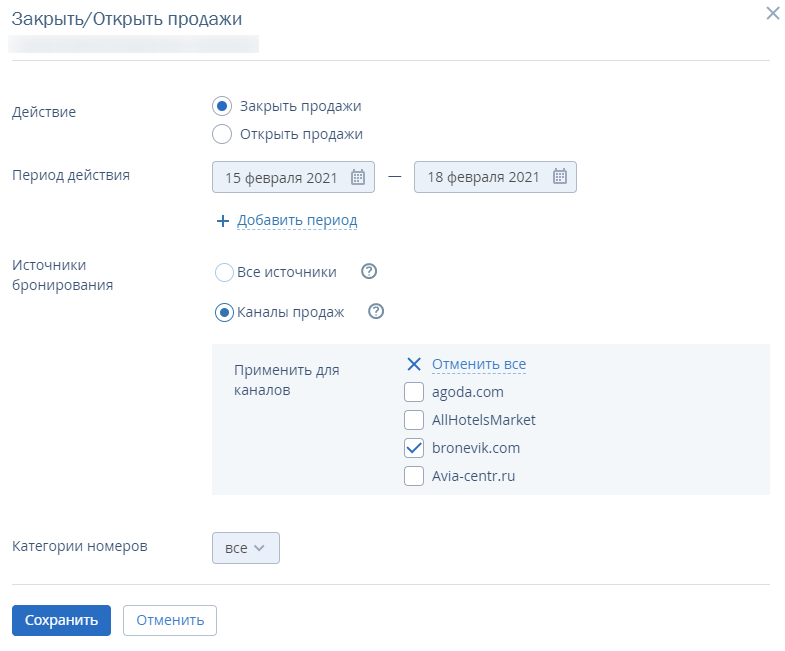Viewport: 785px width, 651px height.
Task: Click the Закрыть/Открыть продажи dialog title
Action: click(x=127, y=19)
